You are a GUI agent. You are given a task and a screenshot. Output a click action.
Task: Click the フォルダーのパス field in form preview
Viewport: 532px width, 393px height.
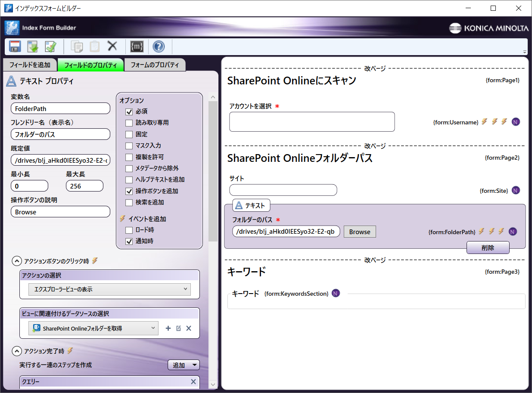coord(286,232)
